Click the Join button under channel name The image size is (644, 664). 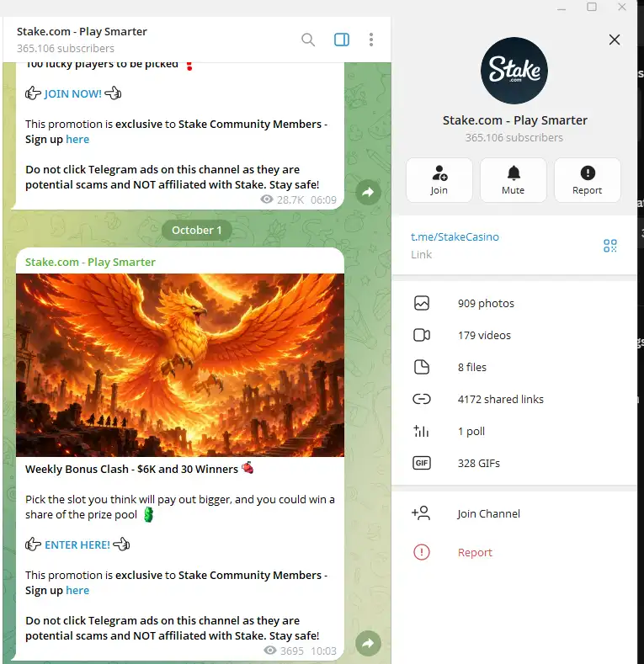click(x=439, y=180)
